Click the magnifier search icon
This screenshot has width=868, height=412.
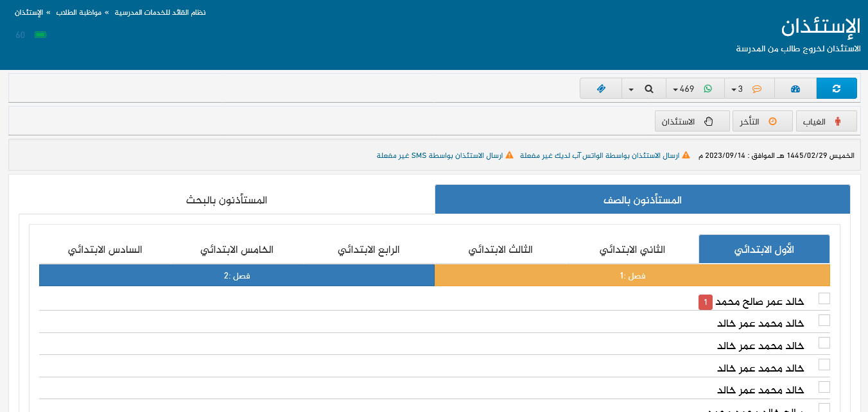[649, 89]
